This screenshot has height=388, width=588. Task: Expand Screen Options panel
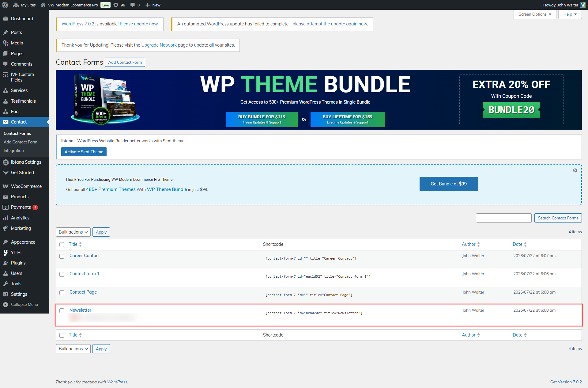[535, 14]
